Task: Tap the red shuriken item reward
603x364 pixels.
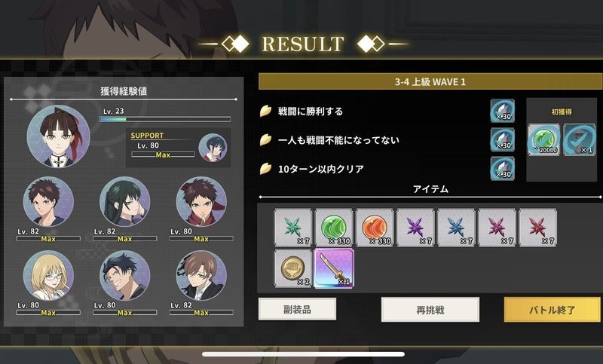Action: (x=537, y=228)
